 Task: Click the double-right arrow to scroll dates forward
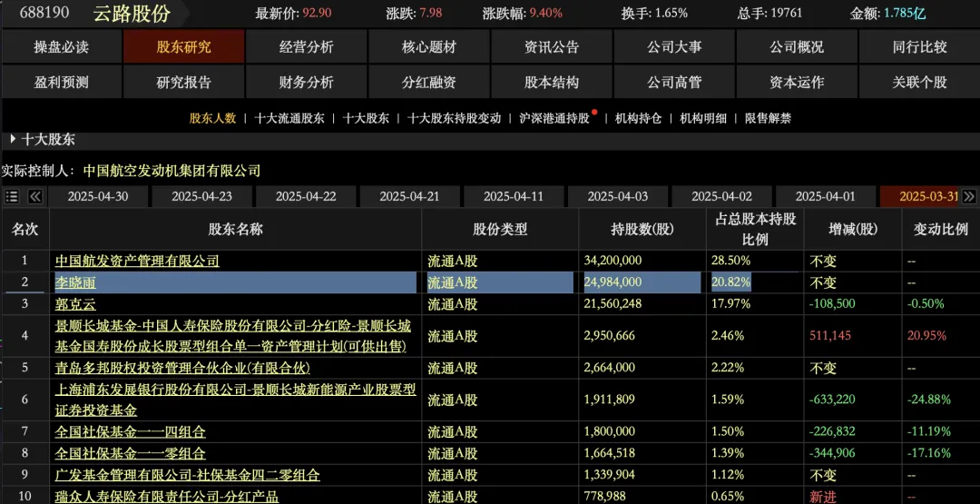[969, 196]
